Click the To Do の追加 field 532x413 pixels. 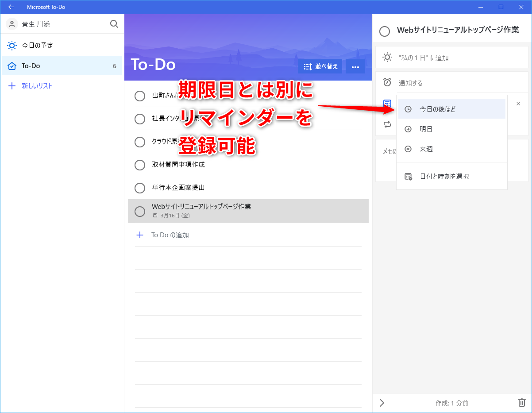[248, 235]
